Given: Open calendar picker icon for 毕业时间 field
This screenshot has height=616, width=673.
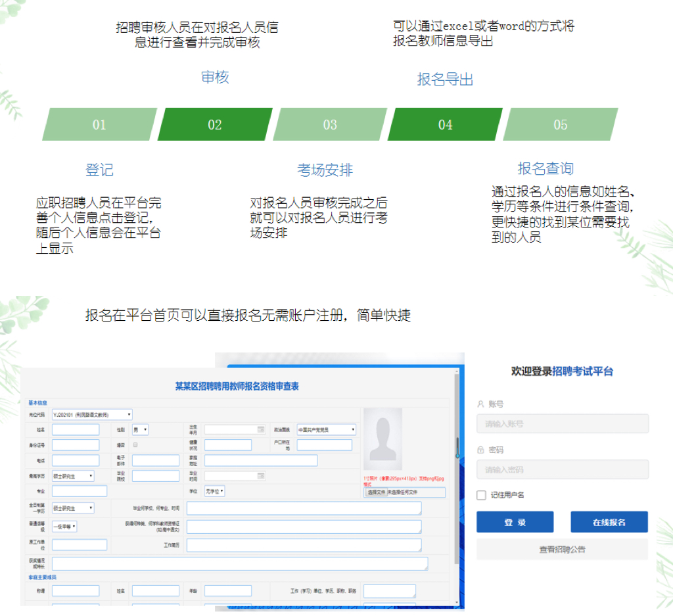Looking at the screenshot, I should (x=261, y=475).
